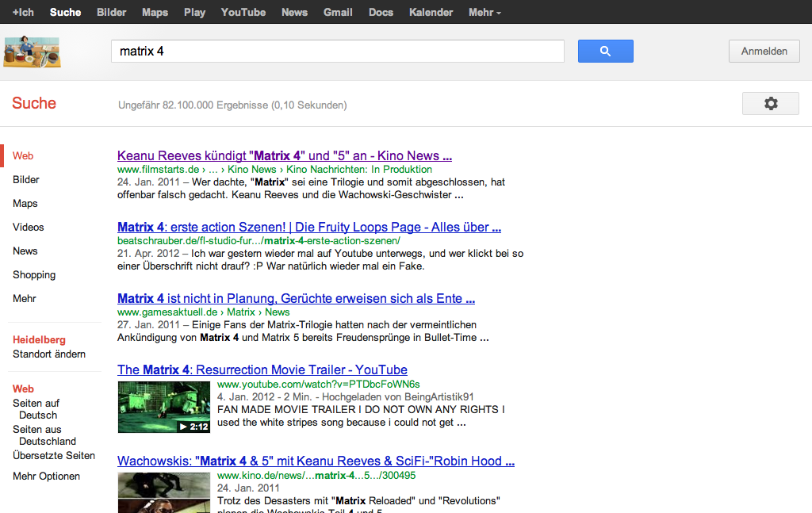Screen dimensions: 812x513
Task: Filter by Seiten aus Deutschland
Action: click(44, 435)
